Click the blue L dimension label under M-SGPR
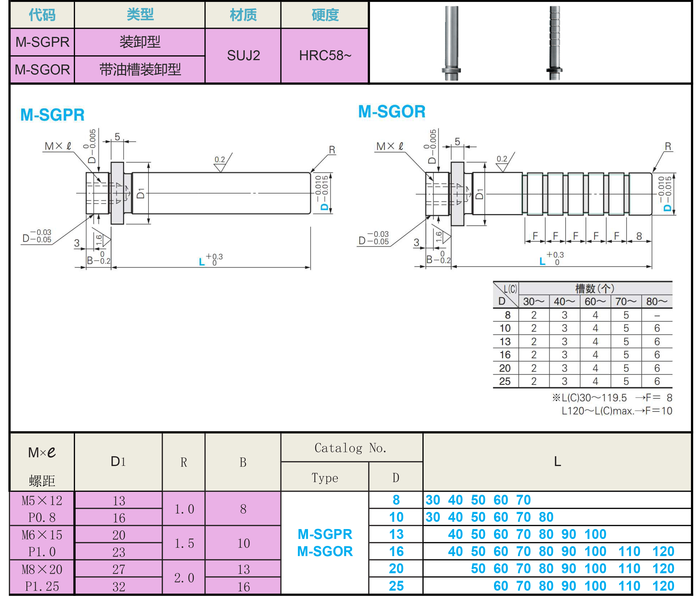 pos(202,262)
